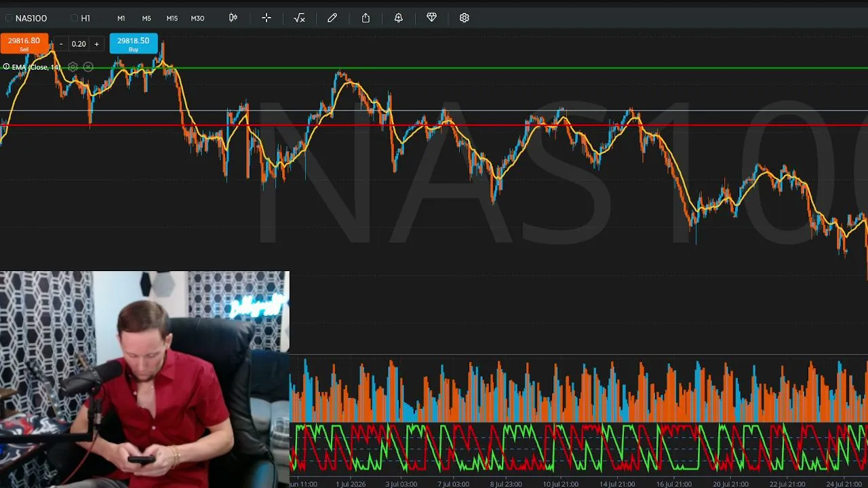The width and height of the screenshot is (868, 488).
Task: Select the crosshair cursor tool
Action: coord(267,18)
